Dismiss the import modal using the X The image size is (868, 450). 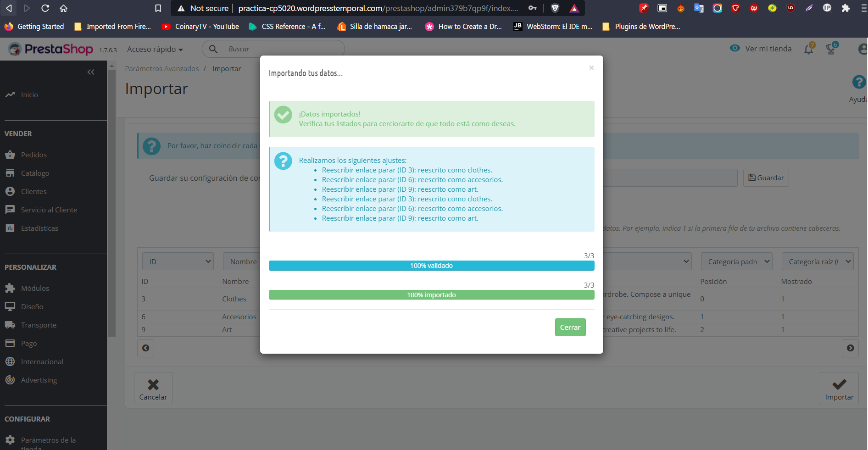[591, 68]
